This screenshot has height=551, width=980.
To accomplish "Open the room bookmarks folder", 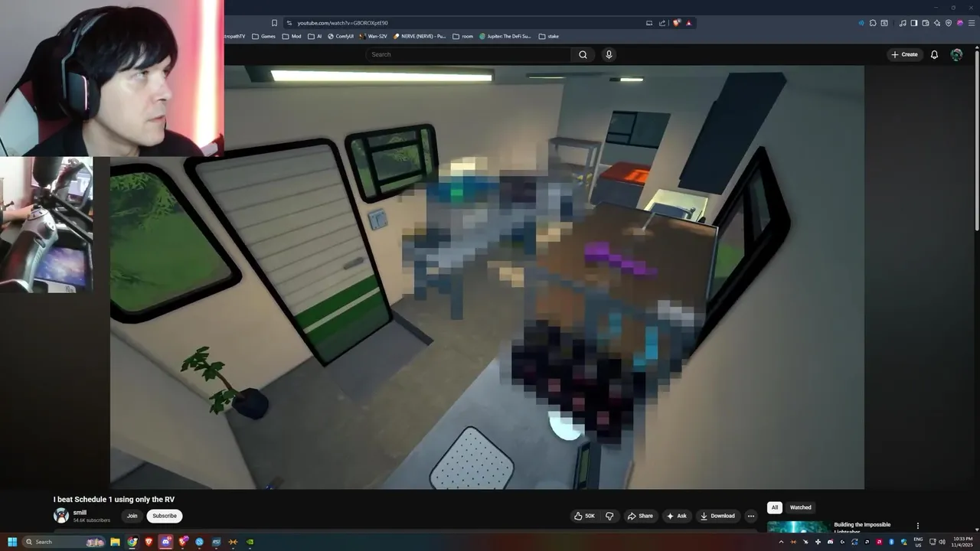I will coord(462,36).
